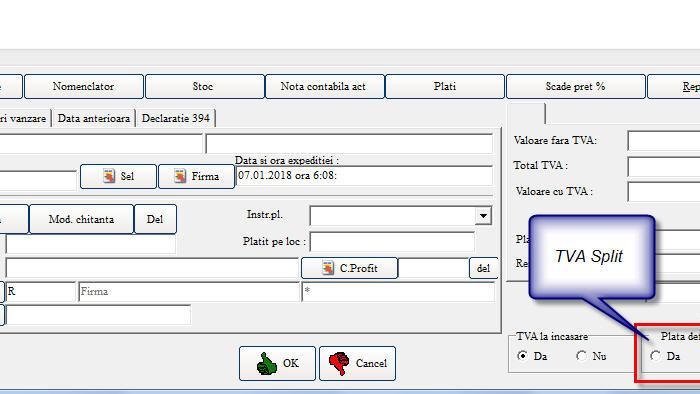This screenshot has width=700, height=394.
Task: Click the Data si ora expeditiei field
Action: (x=364, y=176)
